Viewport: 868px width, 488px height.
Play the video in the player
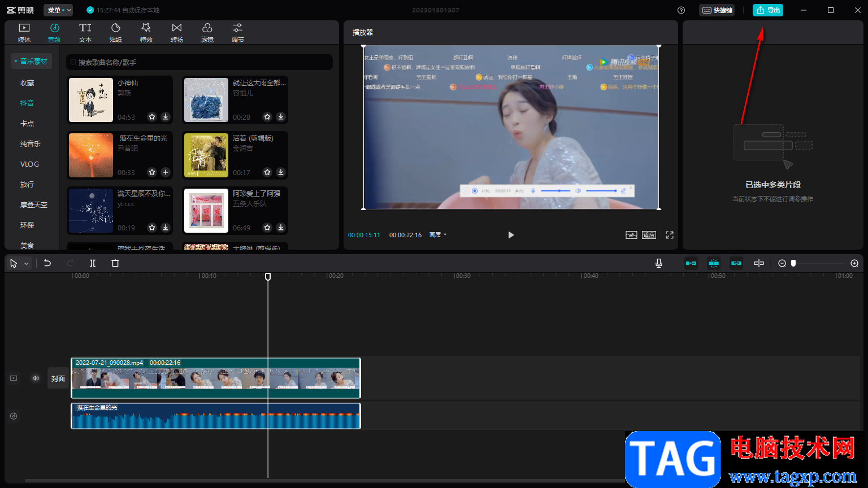511,235
